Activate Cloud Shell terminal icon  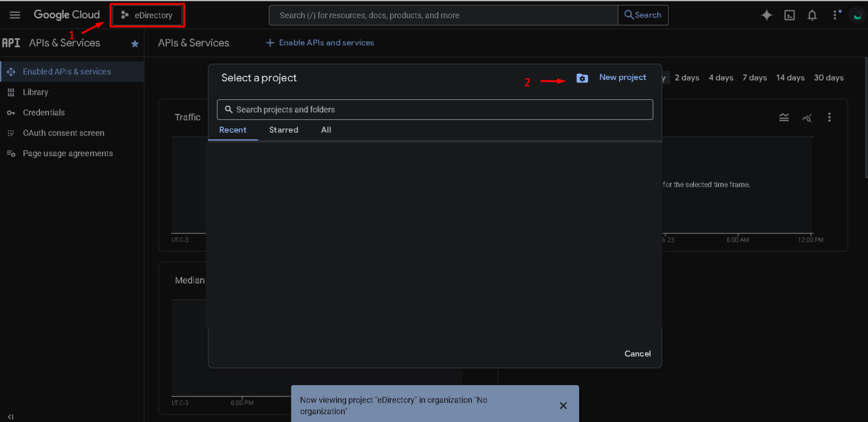pos(790,15)
